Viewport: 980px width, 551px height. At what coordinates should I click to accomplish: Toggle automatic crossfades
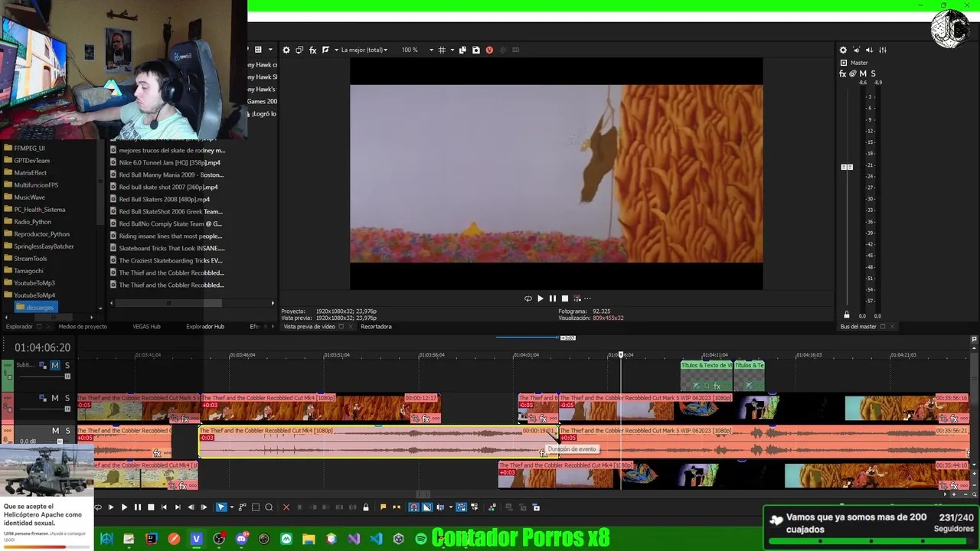[427, 507]
